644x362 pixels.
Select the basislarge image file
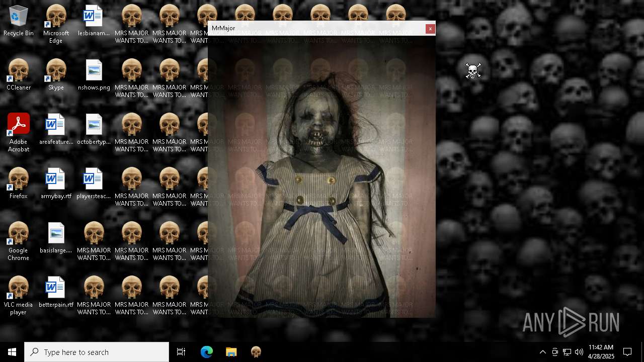56,238
